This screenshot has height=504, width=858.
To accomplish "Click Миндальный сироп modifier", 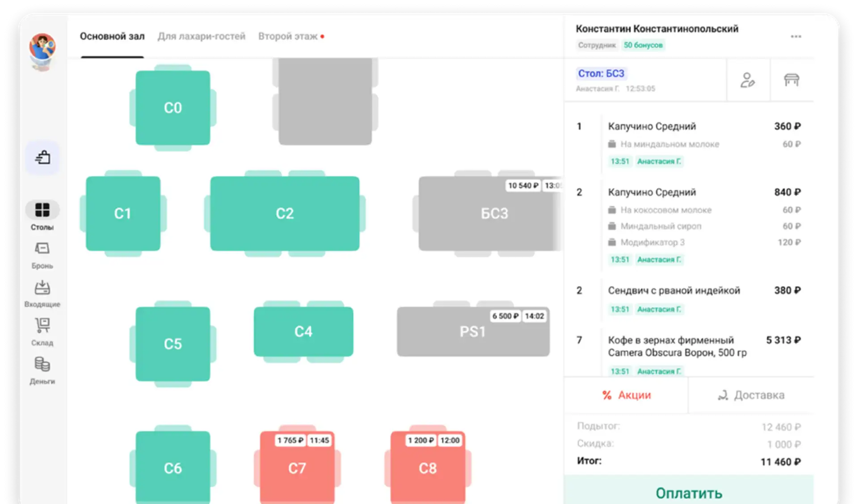I will 704,226.
